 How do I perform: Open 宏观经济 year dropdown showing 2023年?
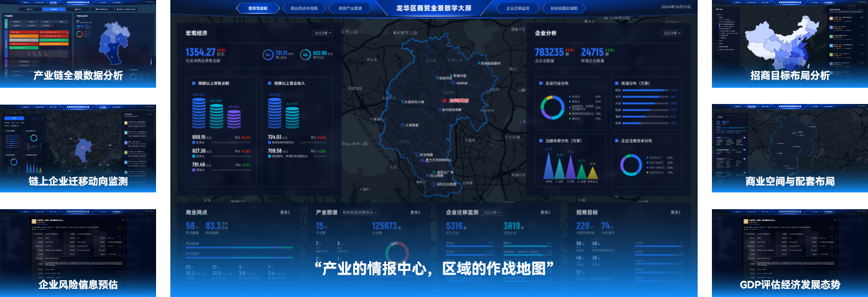point(322,33)
